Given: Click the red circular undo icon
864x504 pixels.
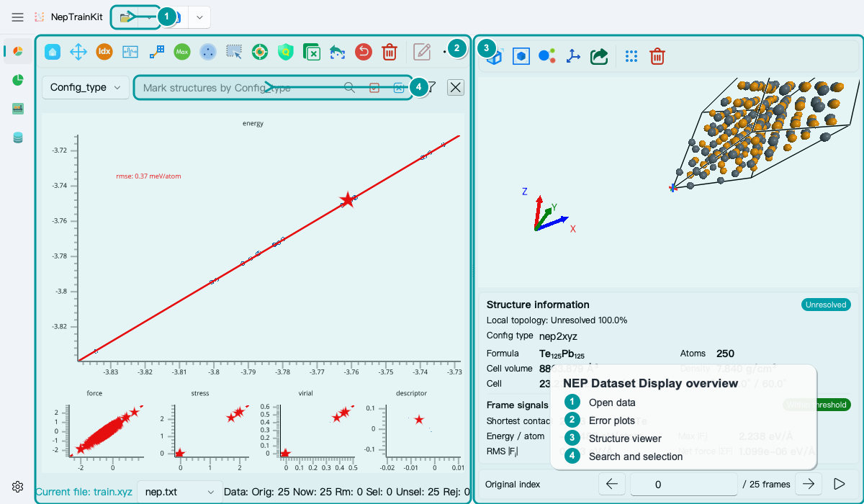Looking at the screenshot, I should (364, 52).
